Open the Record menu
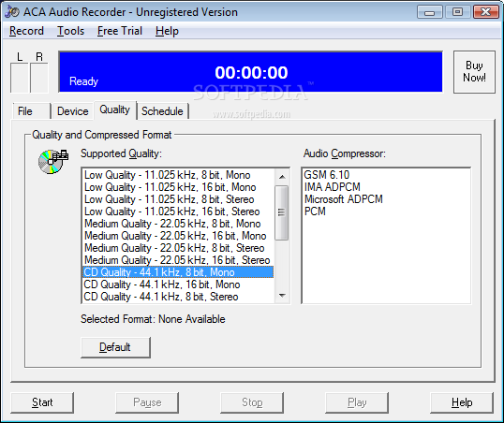The width and height of the screenshot is (504, 423). [x=26, y=31]
